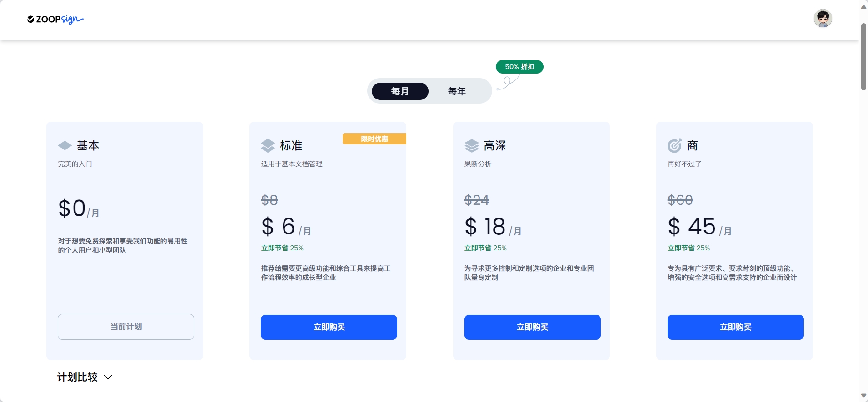
Task: Click 立即购买 for the 标准 plan
Action: tap(329, 327)
